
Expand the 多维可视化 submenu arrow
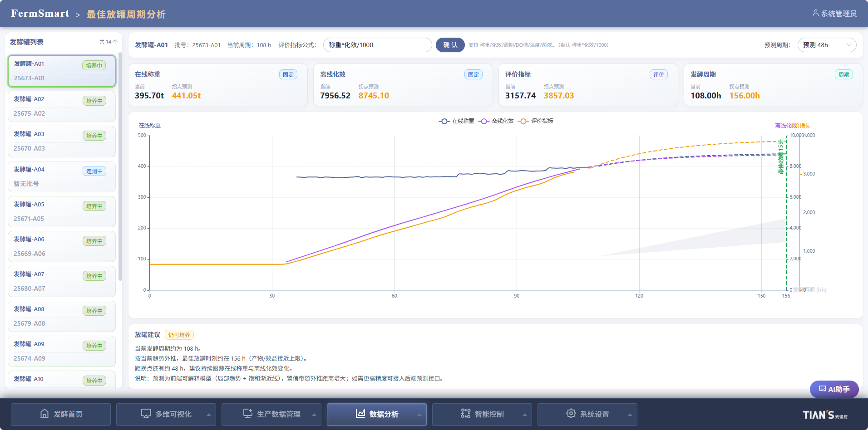(209, 415)
